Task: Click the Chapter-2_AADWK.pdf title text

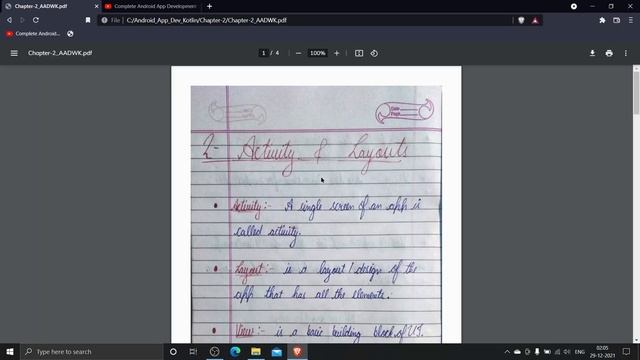Action: [60, 53]
